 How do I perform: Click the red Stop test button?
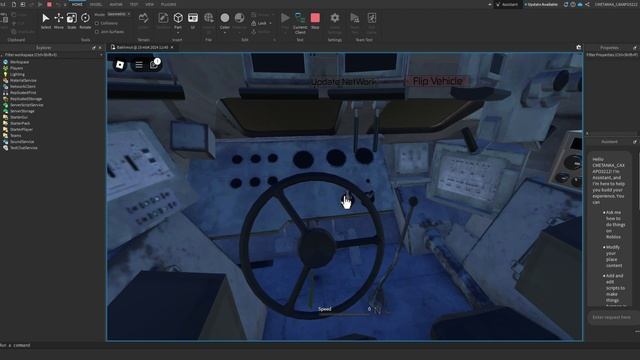(315, 20)
